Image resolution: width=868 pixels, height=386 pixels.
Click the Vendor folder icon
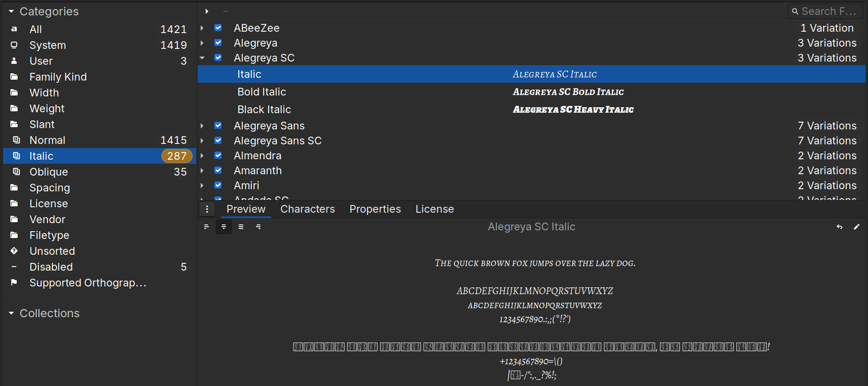point(14,219)
